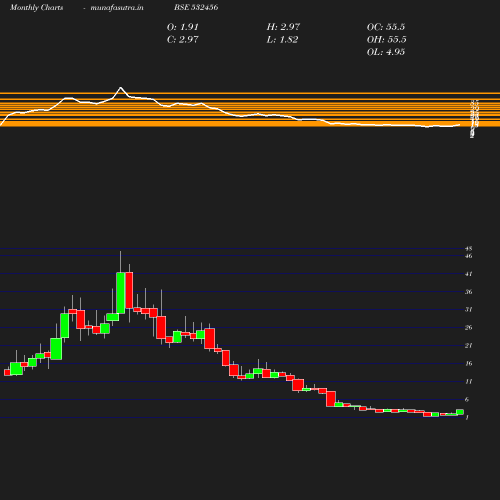Select the low value "L: 1.82"

282,40
